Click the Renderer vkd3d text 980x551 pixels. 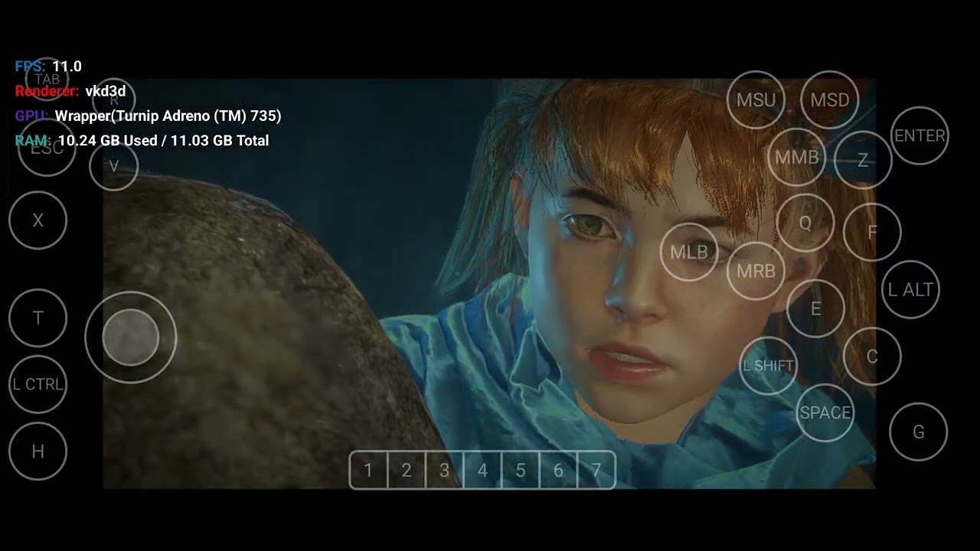(x=70, y=91)
